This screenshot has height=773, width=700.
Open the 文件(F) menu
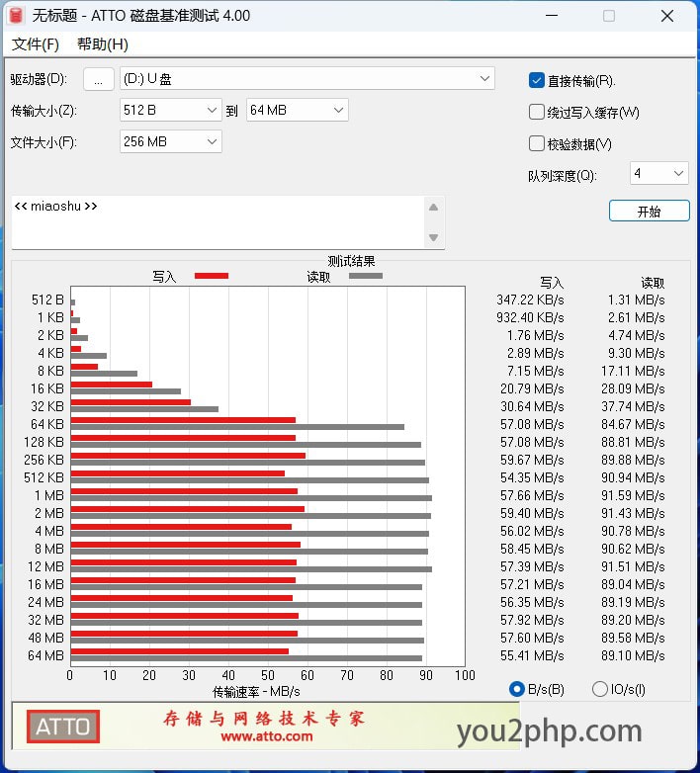tap(35, 44)
